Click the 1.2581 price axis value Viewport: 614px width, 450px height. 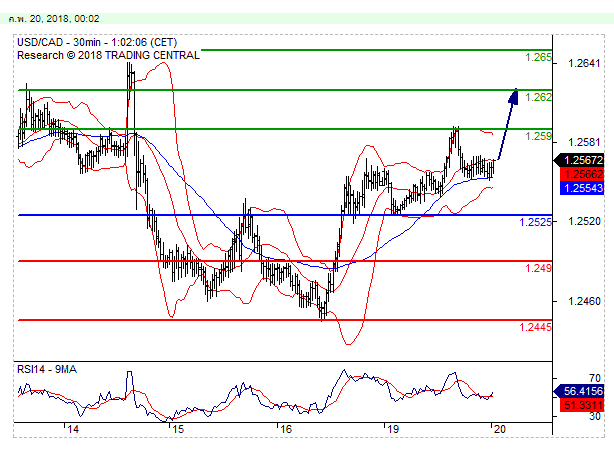584,143
